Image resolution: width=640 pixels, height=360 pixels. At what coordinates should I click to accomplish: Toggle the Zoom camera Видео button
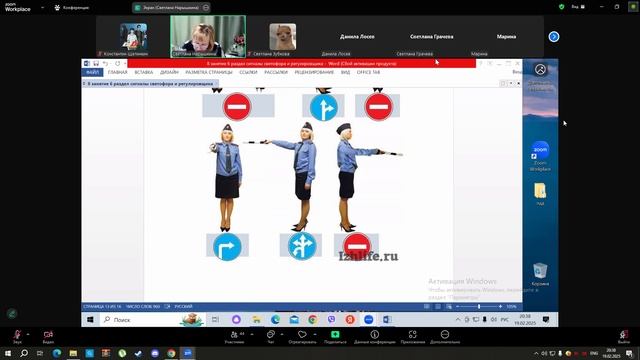(48, 336)
